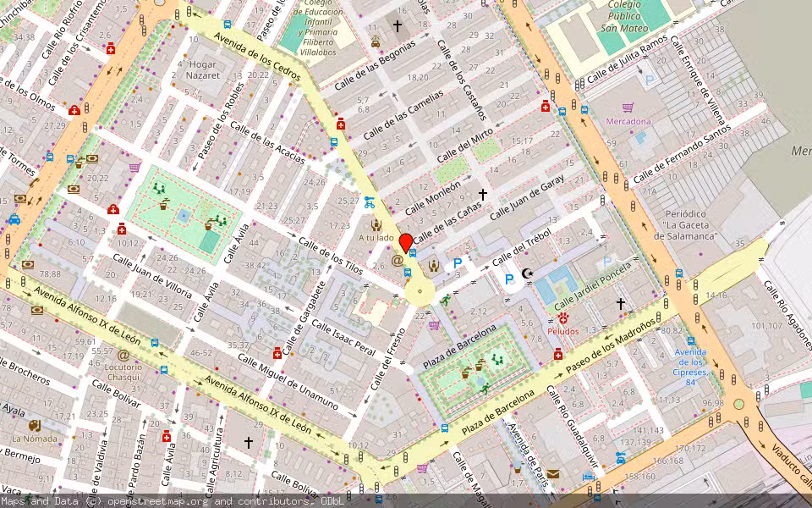Select the bus stop icon beside the red marker

click(x=412, y=252)
